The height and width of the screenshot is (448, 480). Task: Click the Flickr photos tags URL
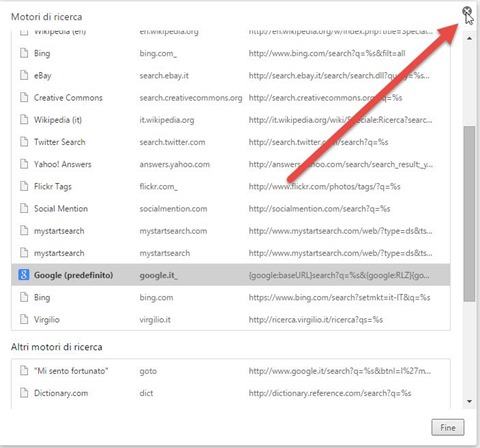pos(324,187)
